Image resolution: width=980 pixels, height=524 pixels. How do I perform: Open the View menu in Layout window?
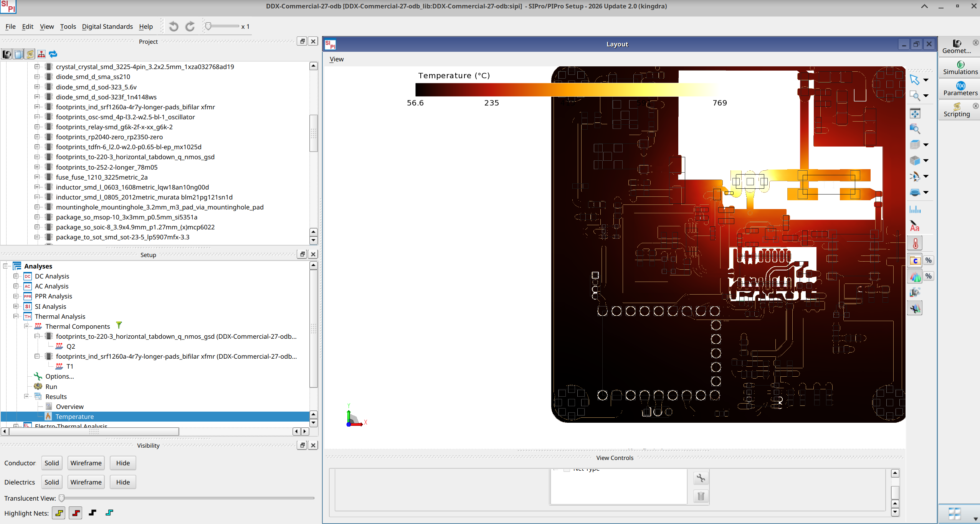coord(336,59)
